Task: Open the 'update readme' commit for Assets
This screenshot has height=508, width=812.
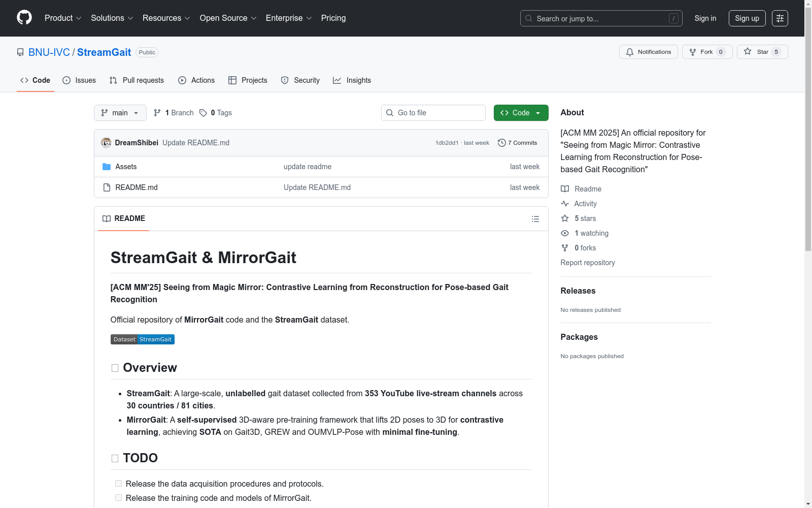Action: (x=308, y=167)
